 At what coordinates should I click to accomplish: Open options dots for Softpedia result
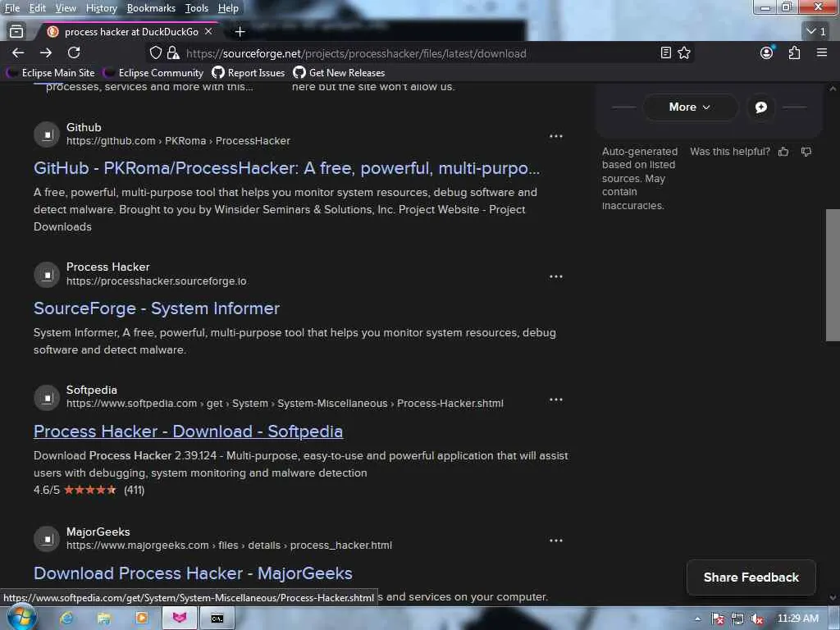(x=556, y=399)
